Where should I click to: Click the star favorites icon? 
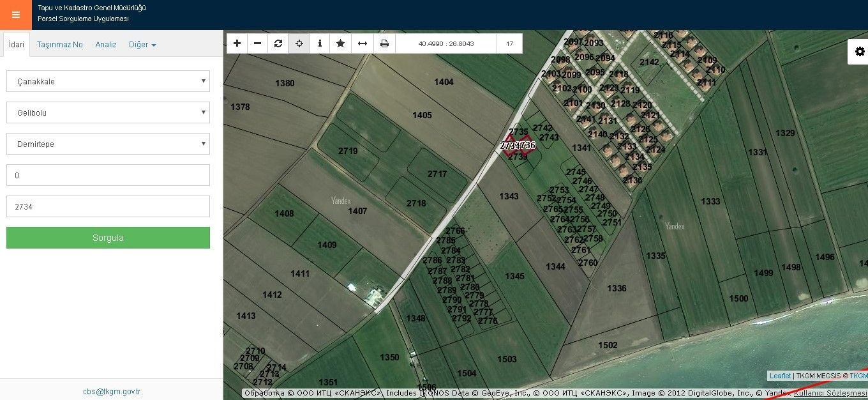coord(341,43)
